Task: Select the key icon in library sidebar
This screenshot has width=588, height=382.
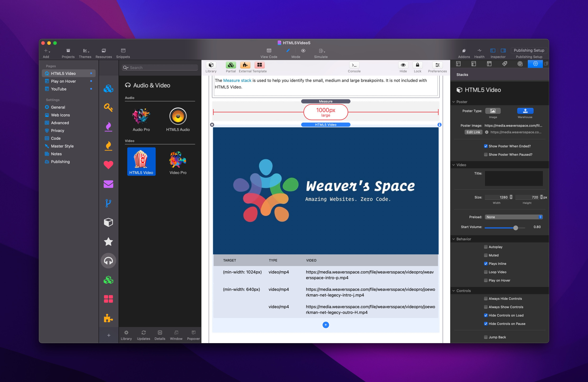Action: tap(108, 108)
